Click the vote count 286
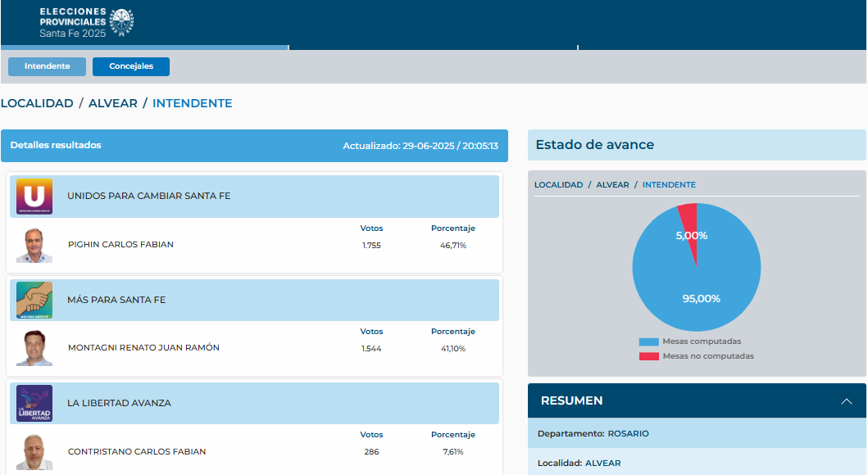Viewport: 868px width, 475px height. [x=371, y=452]
